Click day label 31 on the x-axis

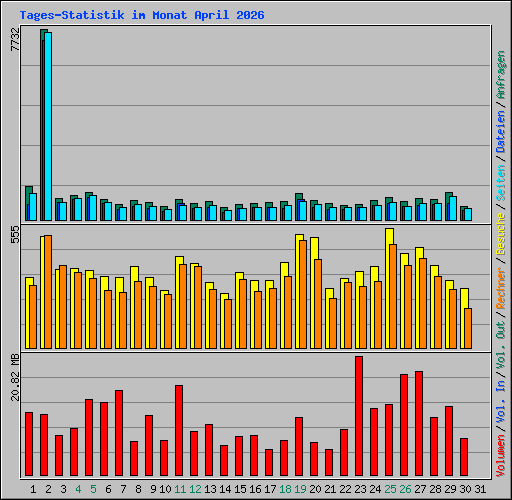(x=480, y=489)
